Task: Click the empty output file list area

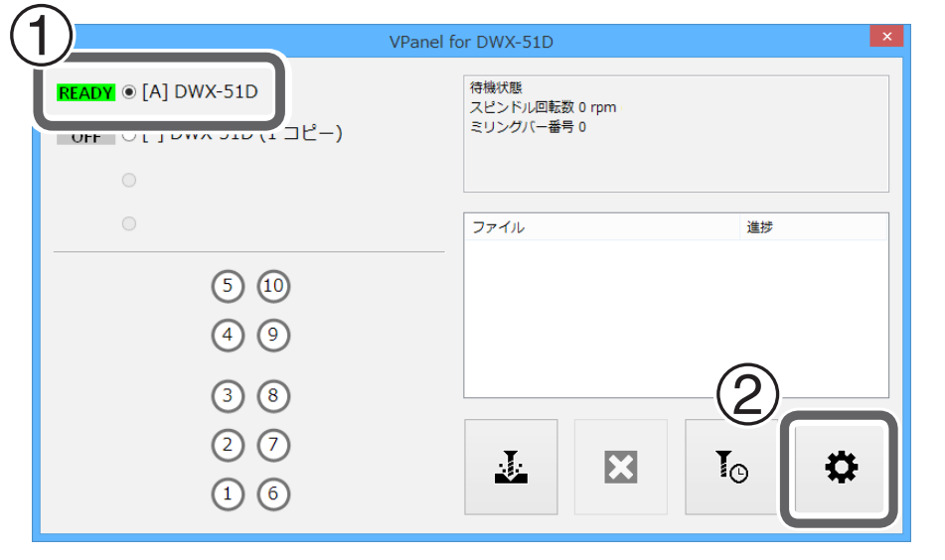Action: [x=676, y=318]
